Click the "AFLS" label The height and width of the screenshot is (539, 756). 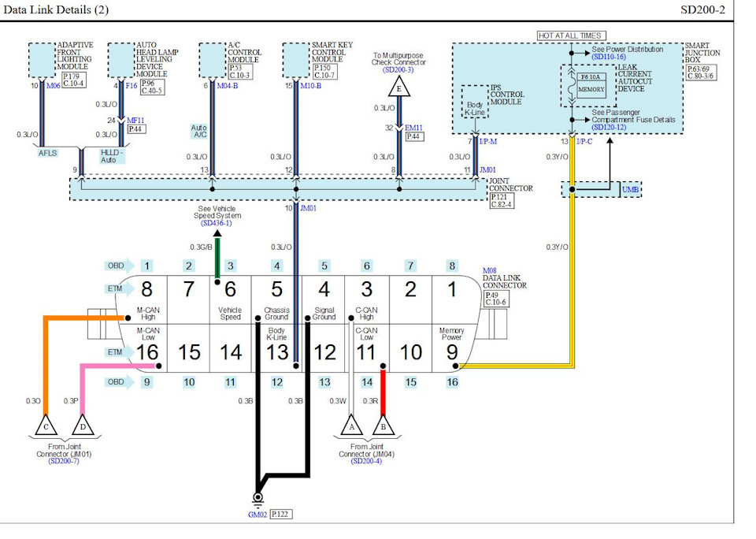click(x=48, y=154)
